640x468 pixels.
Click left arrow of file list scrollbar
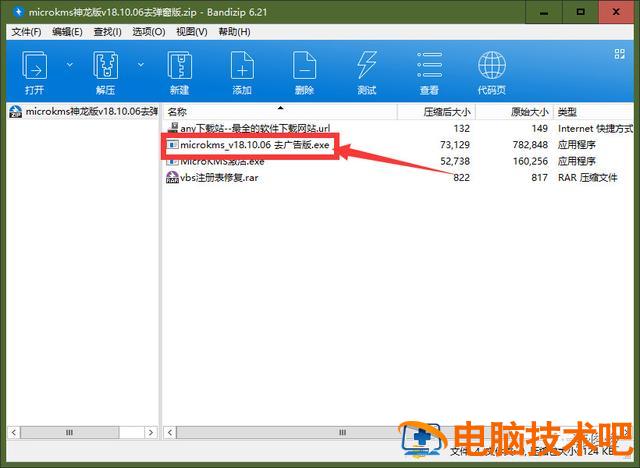(170, 433)
